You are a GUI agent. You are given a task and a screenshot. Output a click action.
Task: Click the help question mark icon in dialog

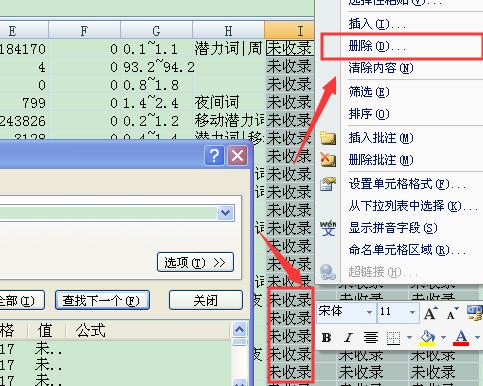pyautogui.click(x=214, y=155)
